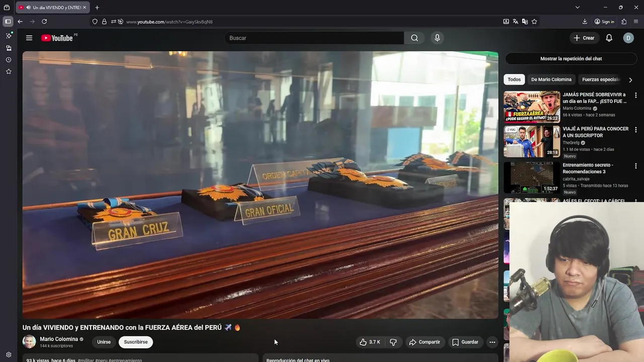Open JAMÁS PENSÉ SOBREVIVIR video thumbnail

532,107
